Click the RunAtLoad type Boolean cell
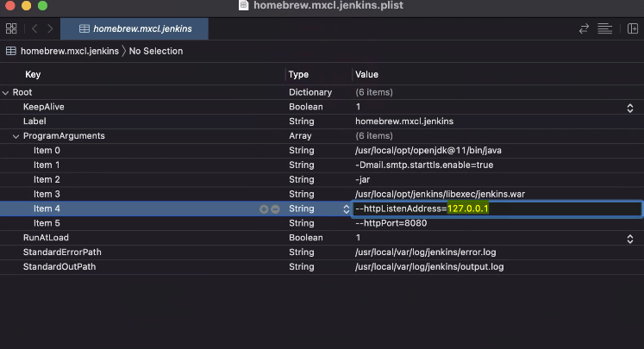 point(305,237)
